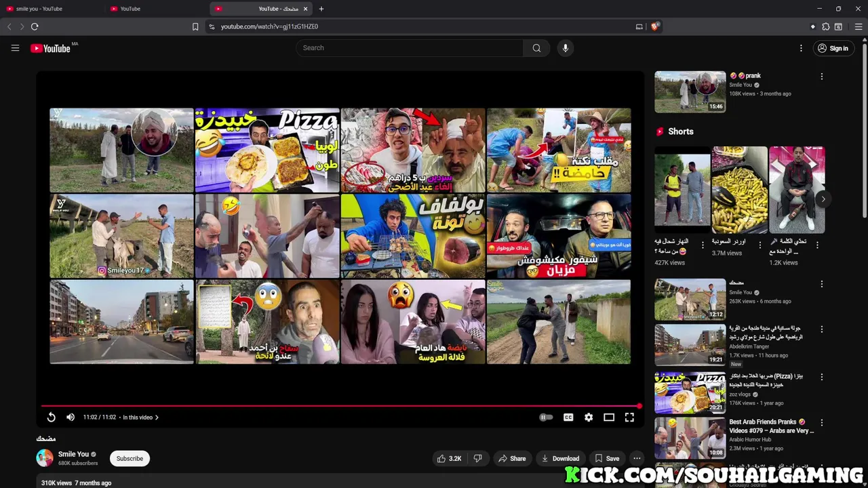Subscribe to Smile You channel

130,458
